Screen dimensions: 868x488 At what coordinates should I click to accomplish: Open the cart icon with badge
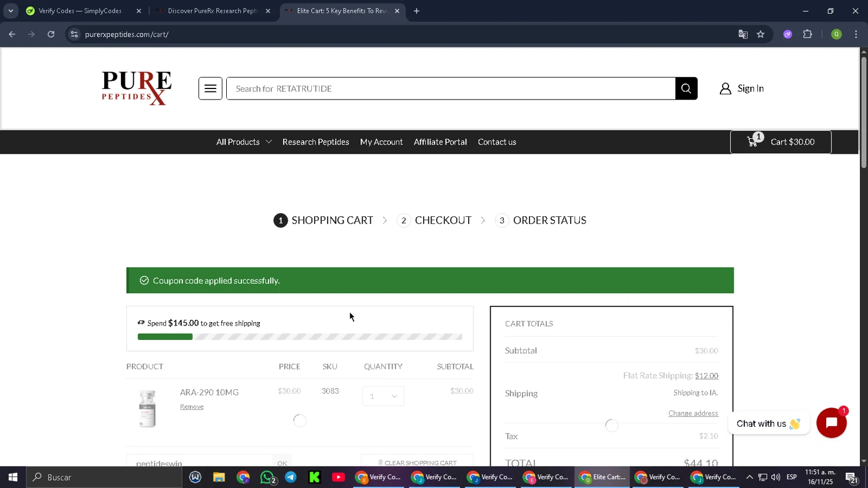754,141
